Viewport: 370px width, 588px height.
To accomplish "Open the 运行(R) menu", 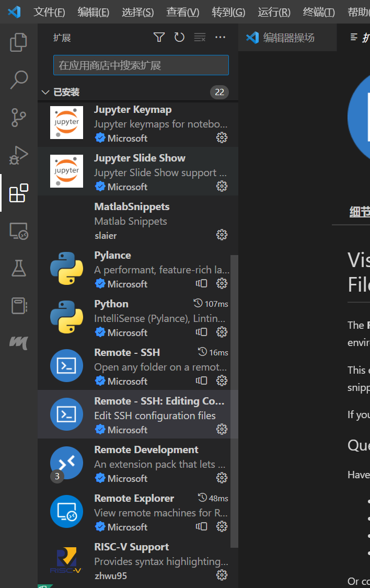I will [274, 12].
